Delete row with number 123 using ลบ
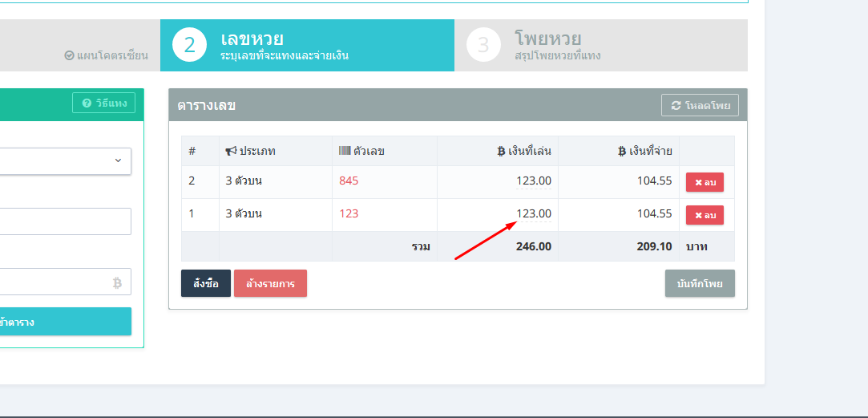Viewport: 868px width, 418px height. [704, 215]
